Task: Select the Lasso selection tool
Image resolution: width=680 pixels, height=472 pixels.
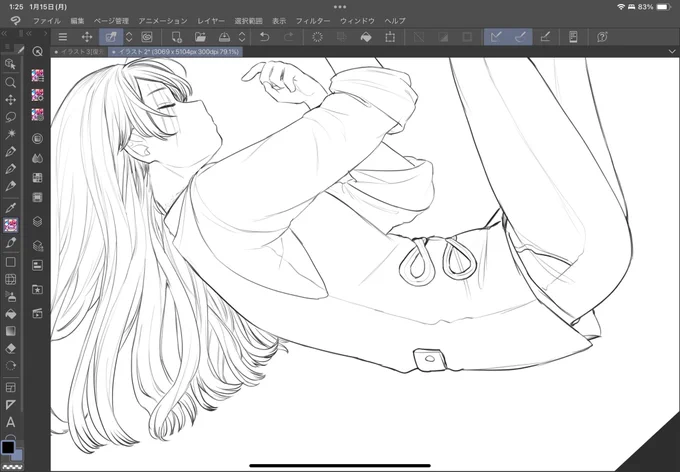Action: click(10, 117)
